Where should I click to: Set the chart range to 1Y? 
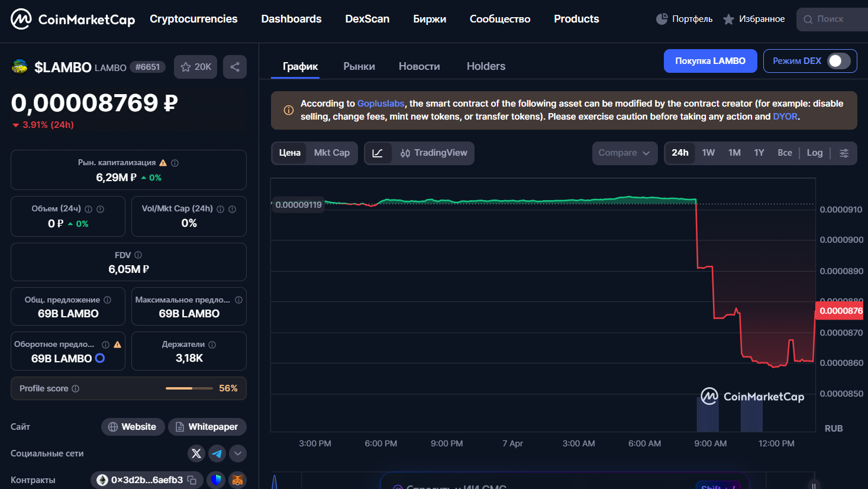(x=759, y=153)
